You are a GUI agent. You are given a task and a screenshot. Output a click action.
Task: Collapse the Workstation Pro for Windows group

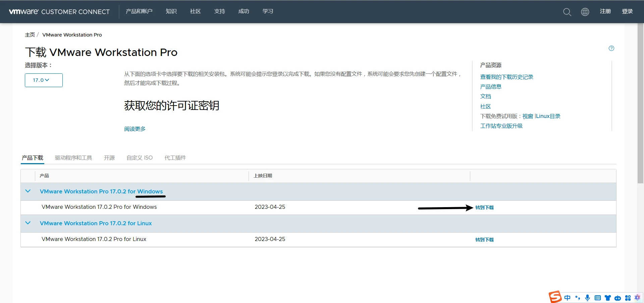[28, 191]
